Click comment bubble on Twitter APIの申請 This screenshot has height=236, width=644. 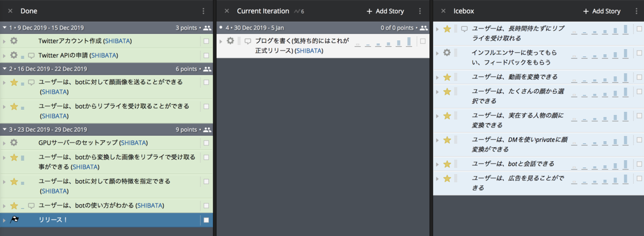[x=31, y=55]
